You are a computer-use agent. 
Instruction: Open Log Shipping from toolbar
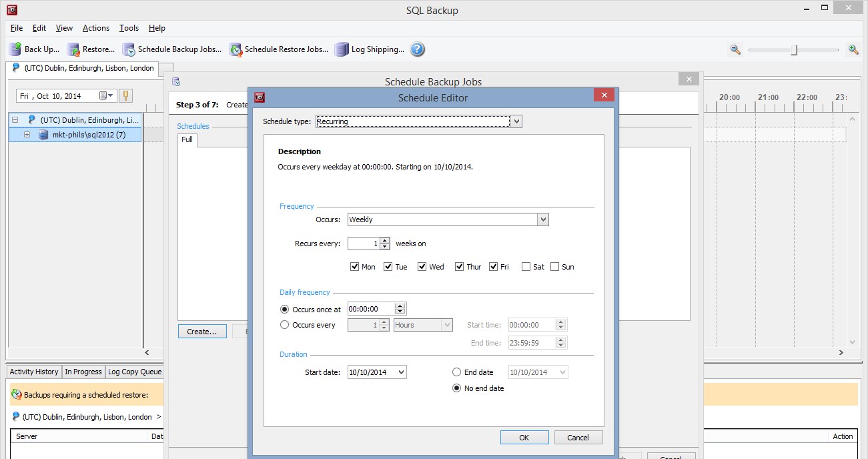pos(369,49)
